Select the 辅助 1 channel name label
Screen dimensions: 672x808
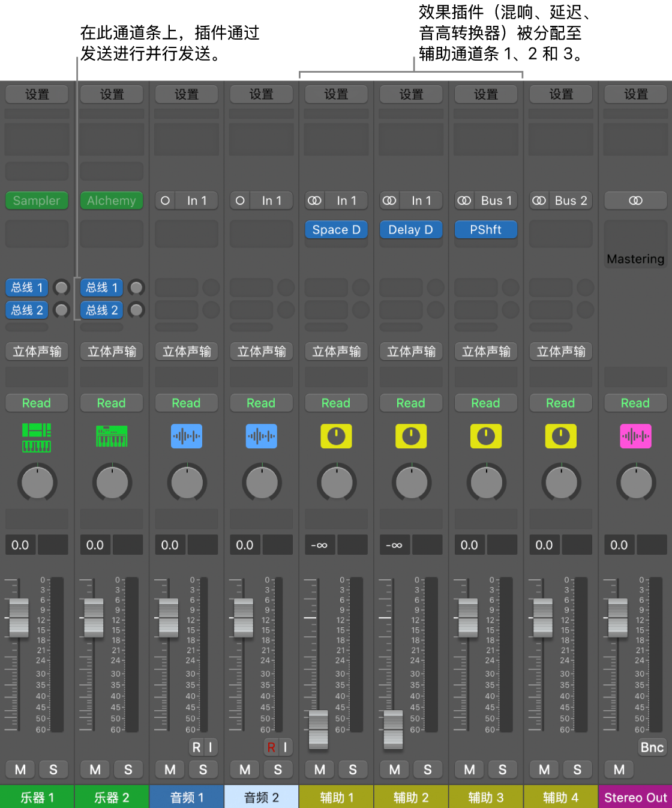[x=336, y=797]
